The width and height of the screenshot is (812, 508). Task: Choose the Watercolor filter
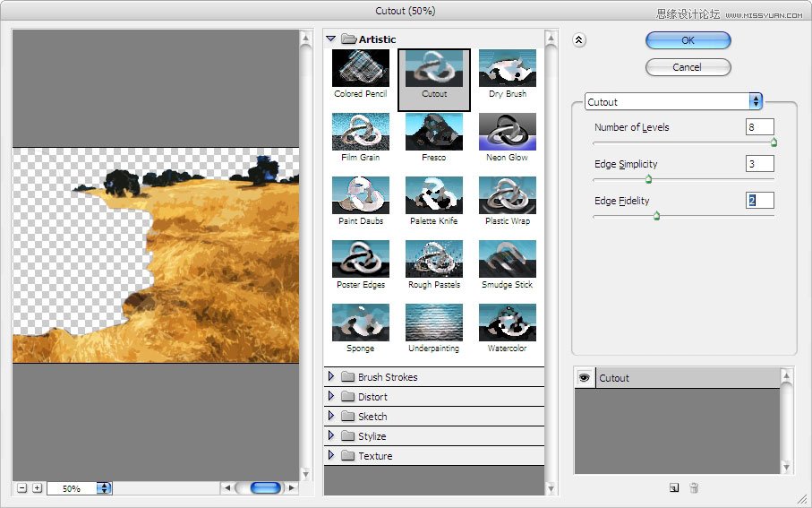click(508, 323)
